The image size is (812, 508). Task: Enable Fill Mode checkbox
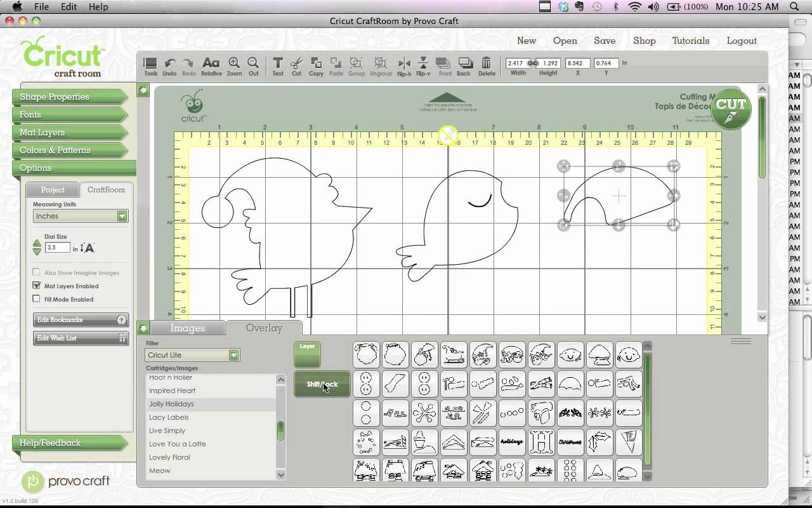click(36, 299)
